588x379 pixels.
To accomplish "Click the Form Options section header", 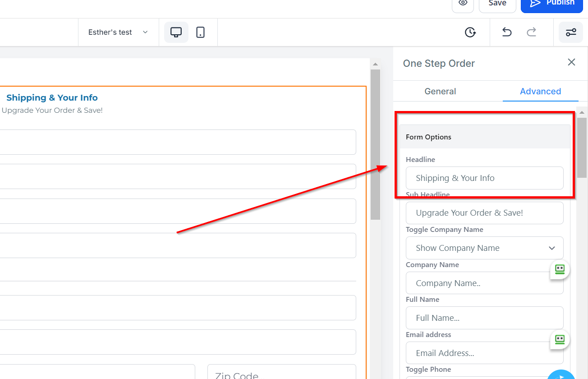I will tap(485, 137).
